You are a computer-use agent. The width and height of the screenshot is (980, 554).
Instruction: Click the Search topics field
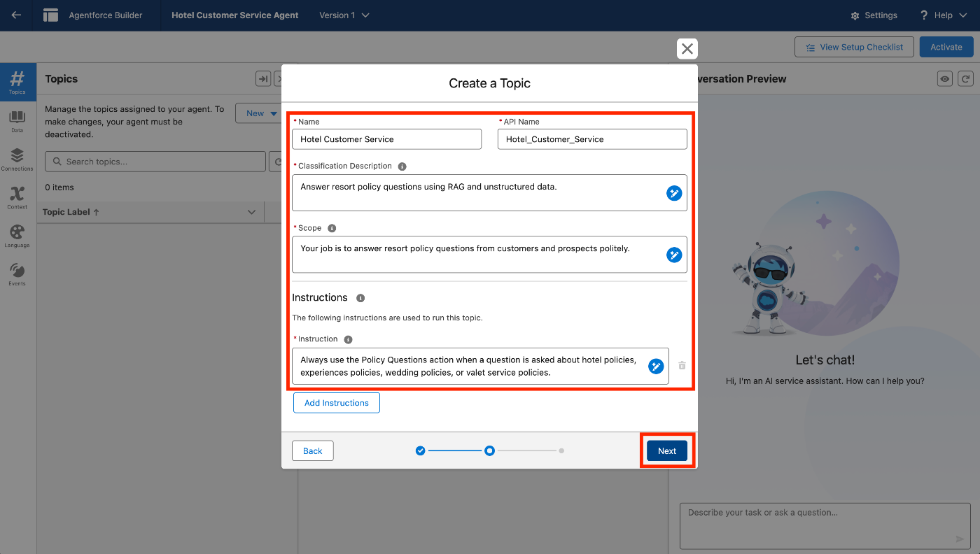pyautogui.click(x=155, y=162)
